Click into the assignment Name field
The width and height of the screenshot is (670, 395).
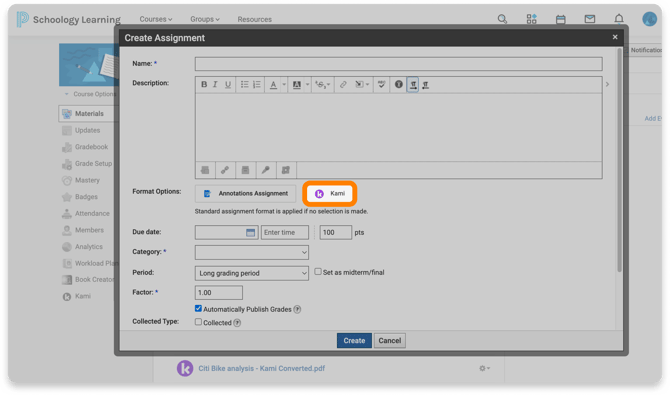pyautogui.click(x=399, y=64)
